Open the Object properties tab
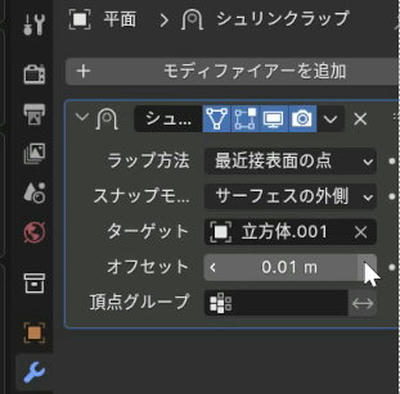Viewport: 400px width, 394px height. tap(34, 333)
